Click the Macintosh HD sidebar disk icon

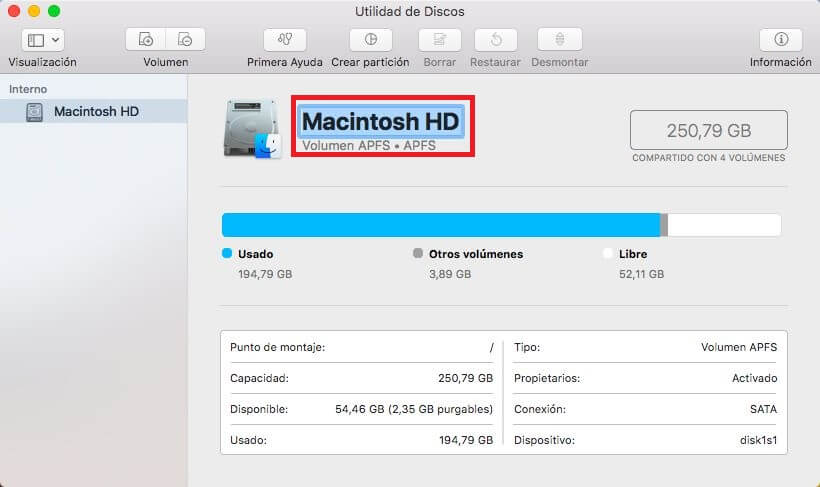pyautogui.click(x=35, y=112)
